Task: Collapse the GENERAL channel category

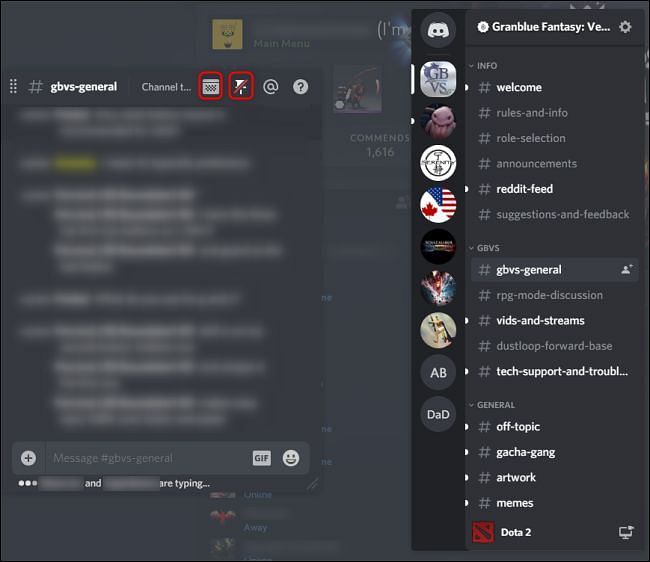Action: 492,405
